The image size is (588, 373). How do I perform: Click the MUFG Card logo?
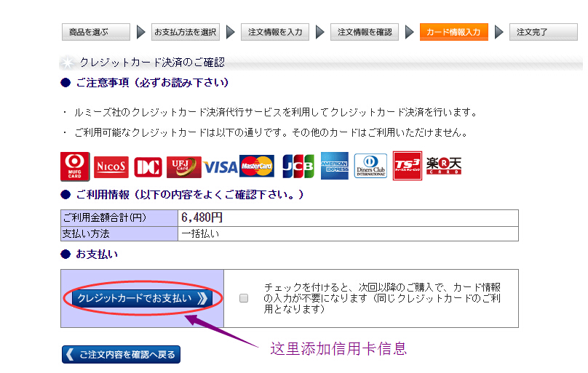pos(75,167)
